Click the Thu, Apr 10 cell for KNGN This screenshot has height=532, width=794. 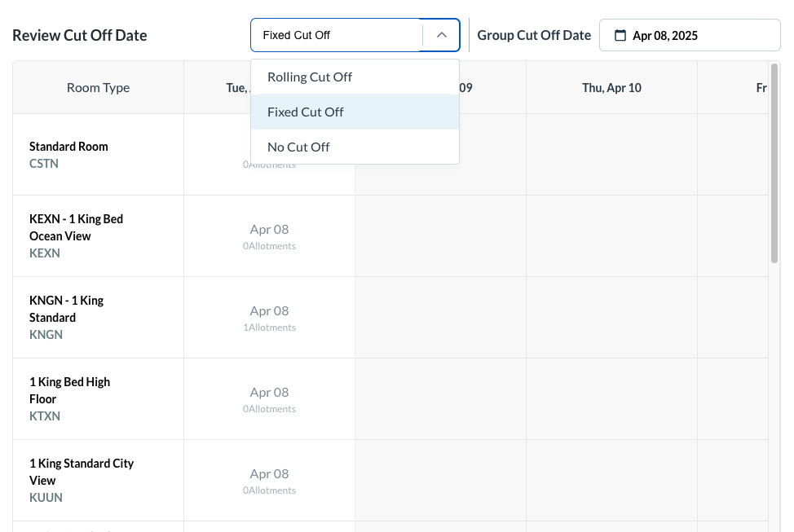pyautogui.click(x=611, y=318)
